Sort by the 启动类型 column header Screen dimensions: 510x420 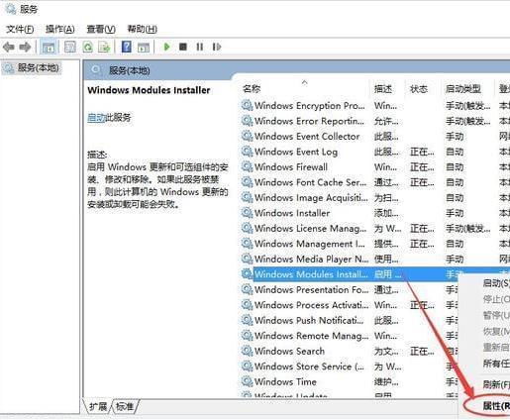[x=463, y=88]
